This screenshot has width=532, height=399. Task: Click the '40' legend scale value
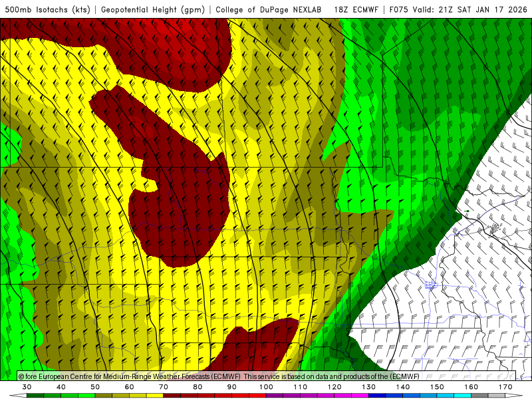tap(61, 387)
